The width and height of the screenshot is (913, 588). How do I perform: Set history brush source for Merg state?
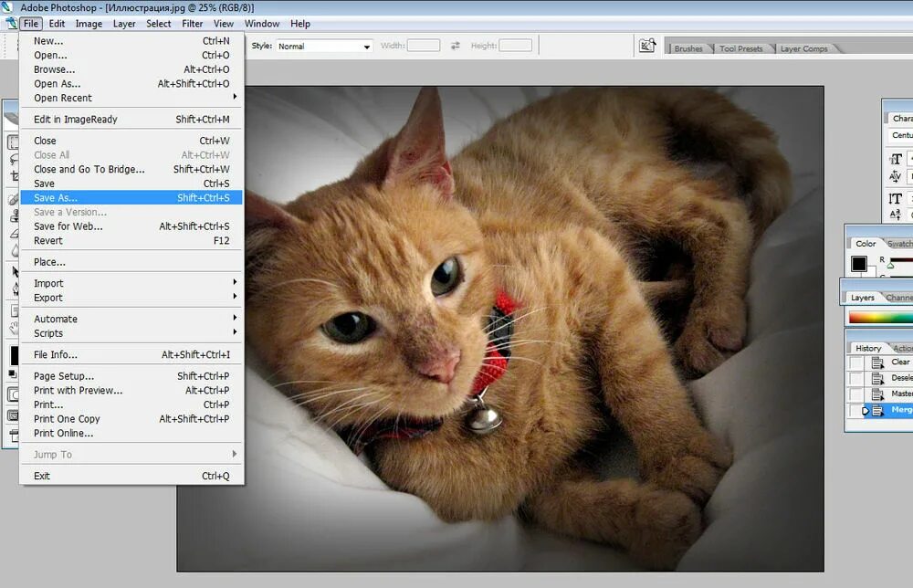click(x=856, y=411)
